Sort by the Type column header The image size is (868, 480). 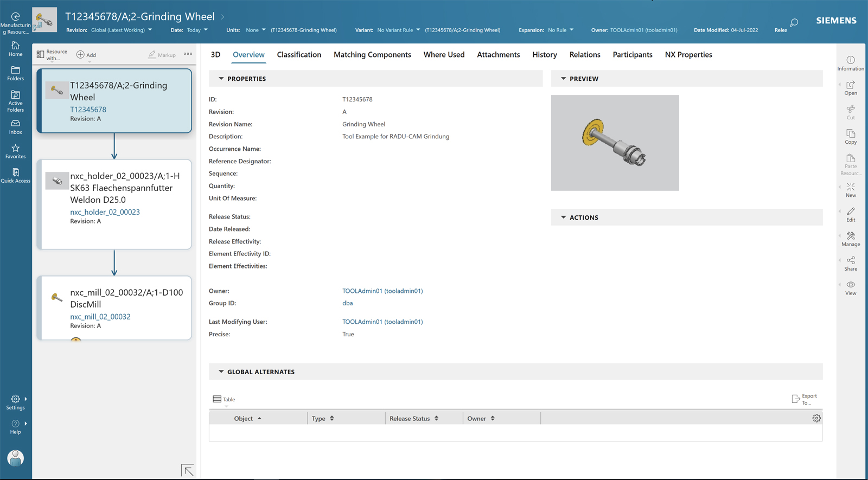pos(346,418)
